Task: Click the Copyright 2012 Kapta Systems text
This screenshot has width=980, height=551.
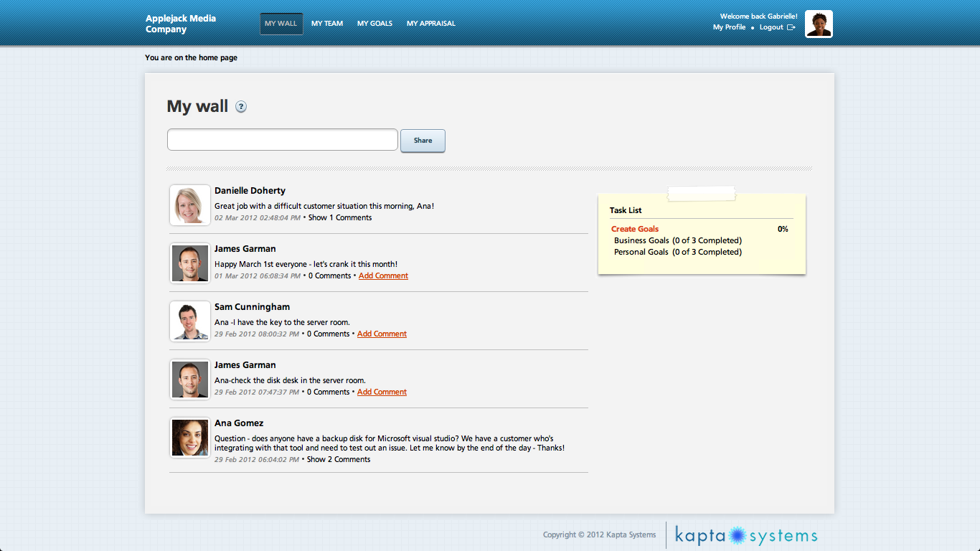Action: (x=599, y=534)
